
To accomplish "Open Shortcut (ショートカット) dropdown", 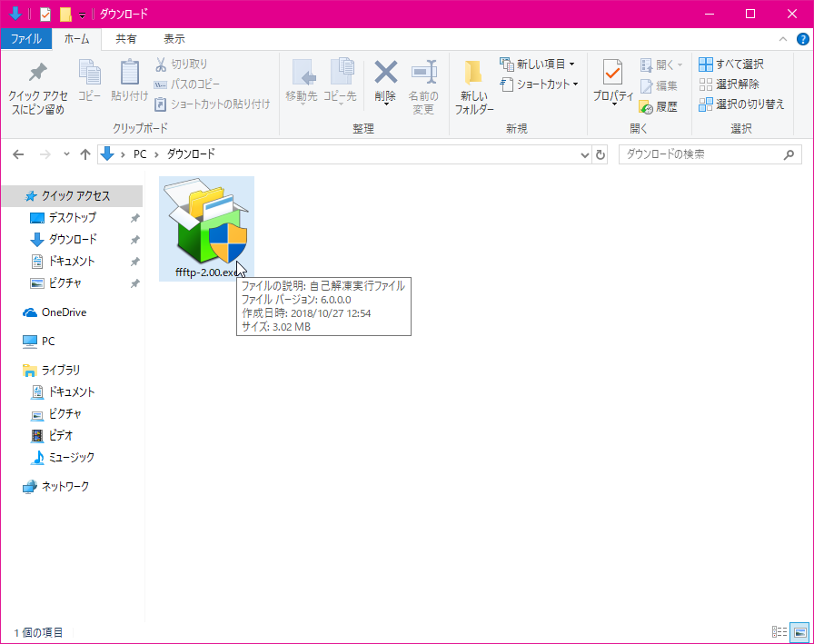I will pyautogui.click(x=539, y=84).
